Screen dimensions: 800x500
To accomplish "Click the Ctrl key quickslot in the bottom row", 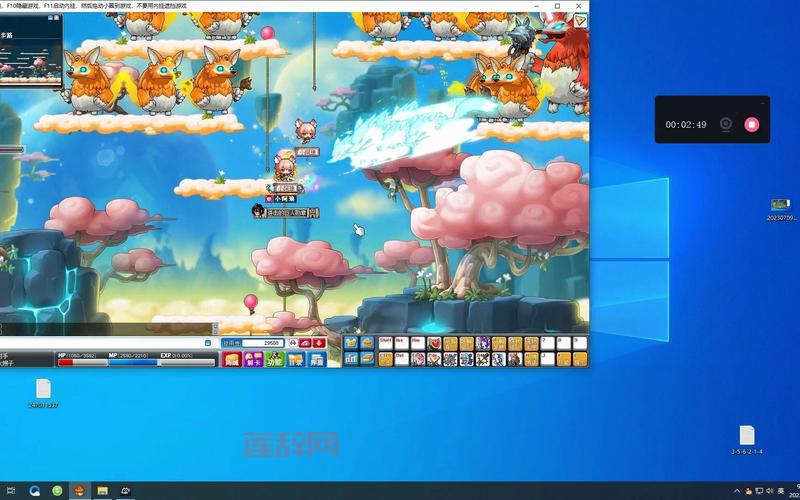I will (x=384, y=359).
